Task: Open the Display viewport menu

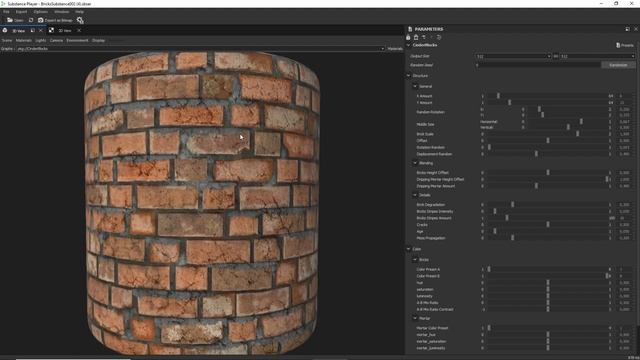Action: pos(98,40)
